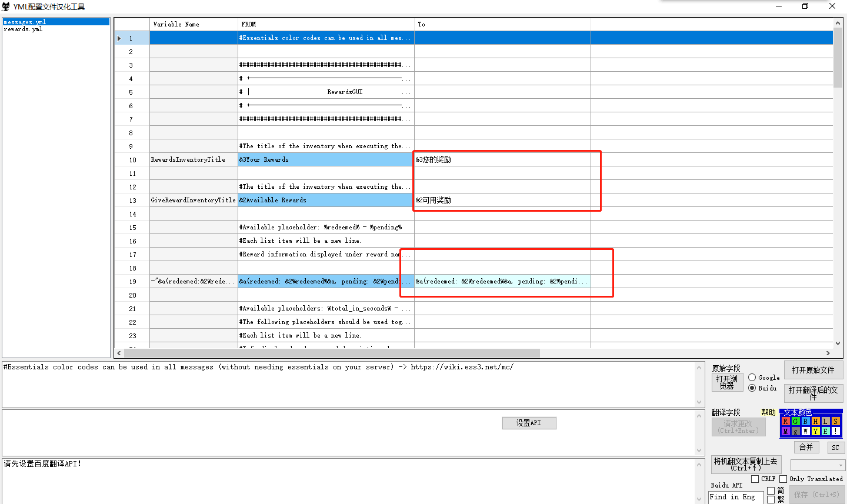This screenshot has height=504, width=847.
Task: Click the red R color code swatch
Action: pyautogui.click(x=785, y=421)
